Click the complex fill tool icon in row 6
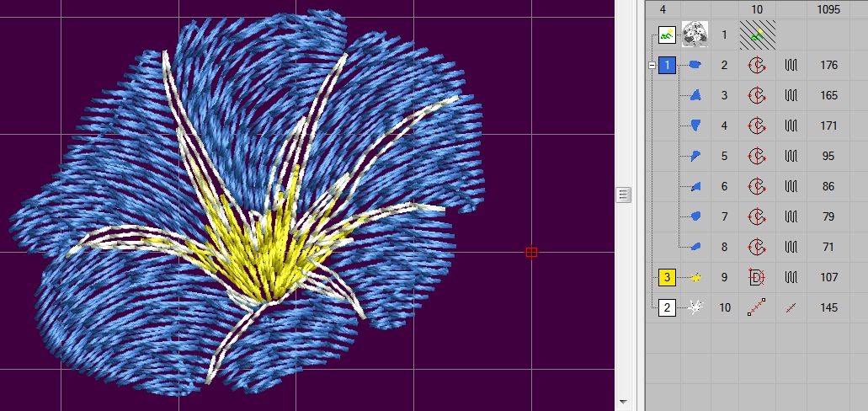This screenshot has width=868, height=411. click(757, 187)
